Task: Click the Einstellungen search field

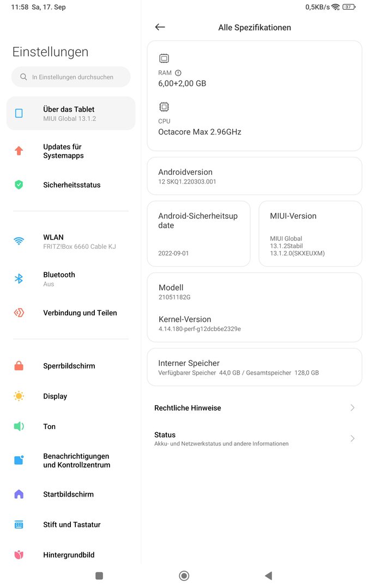Action: [x=71, y=77]
